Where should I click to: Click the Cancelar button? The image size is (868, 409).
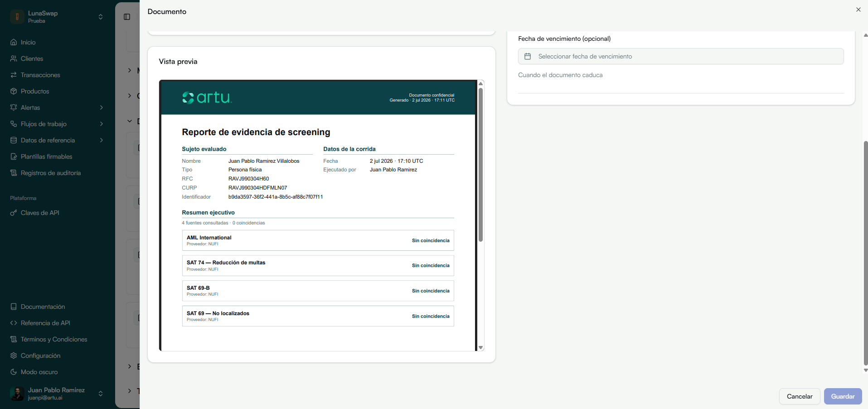[800, 396]
